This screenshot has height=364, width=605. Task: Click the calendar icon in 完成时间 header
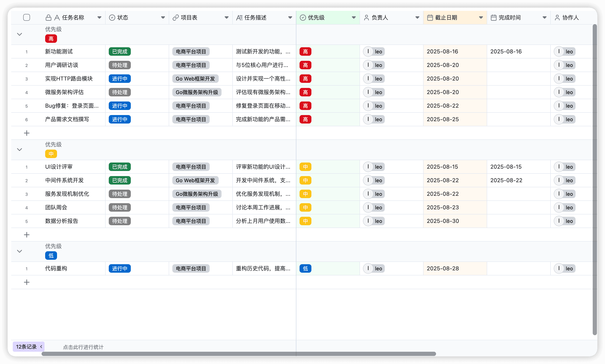click(493, 17)
